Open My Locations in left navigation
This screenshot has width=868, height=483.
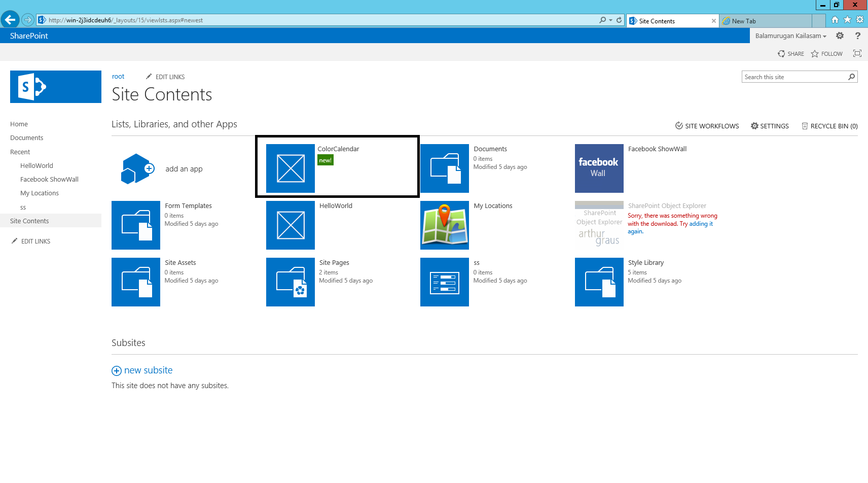pos(40,193)
